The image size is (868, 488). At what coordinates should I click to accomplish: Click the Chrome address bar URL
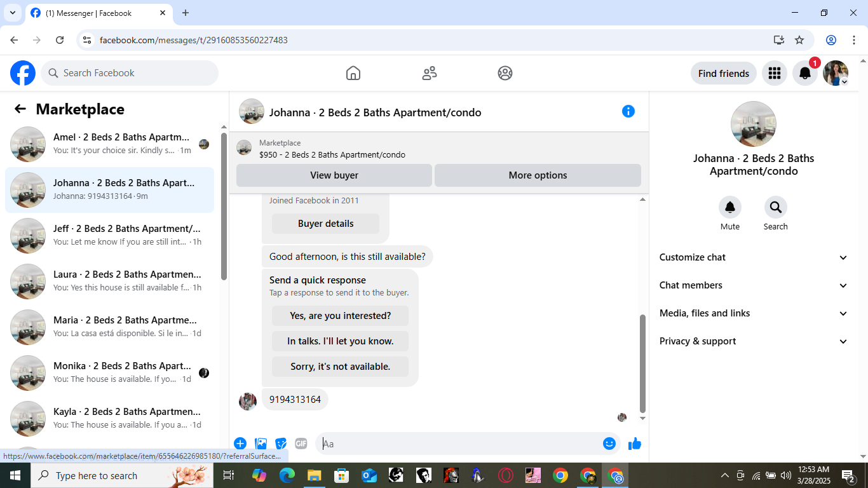[194, 40]
